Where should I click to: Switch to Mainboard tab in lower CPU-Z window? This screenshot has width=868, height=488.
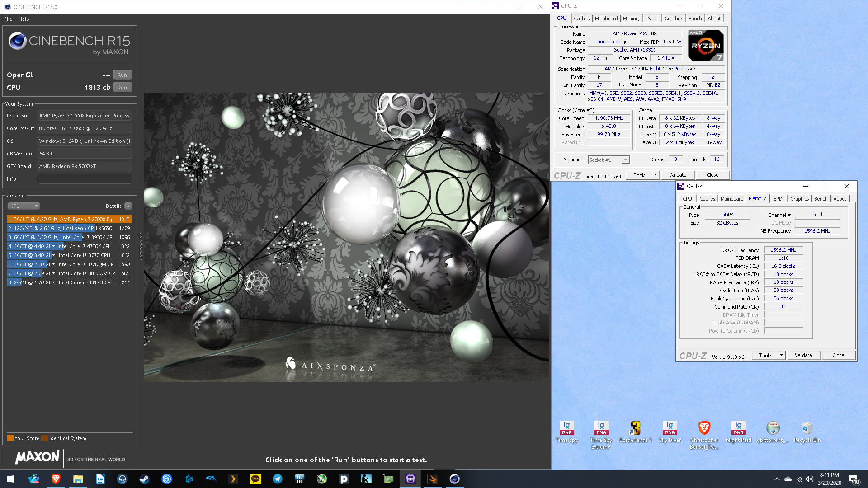pyautogui.click(x=732, y=199)
